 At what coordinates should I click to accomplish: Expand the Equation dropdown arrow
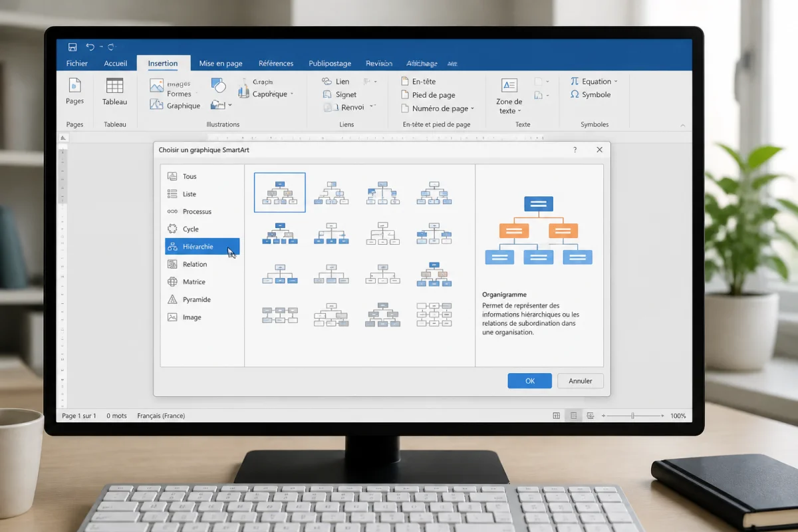616,82
